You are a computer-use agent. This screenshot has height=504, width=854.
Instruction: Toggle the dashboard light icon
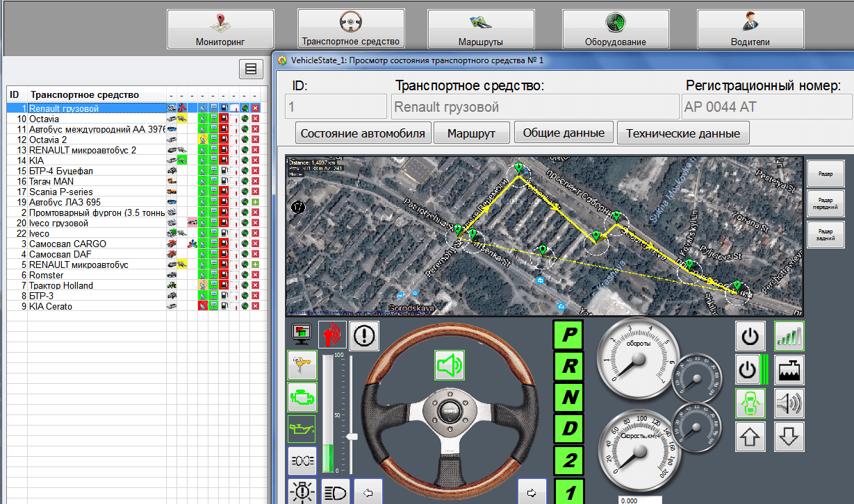click(x=302, y=491)
